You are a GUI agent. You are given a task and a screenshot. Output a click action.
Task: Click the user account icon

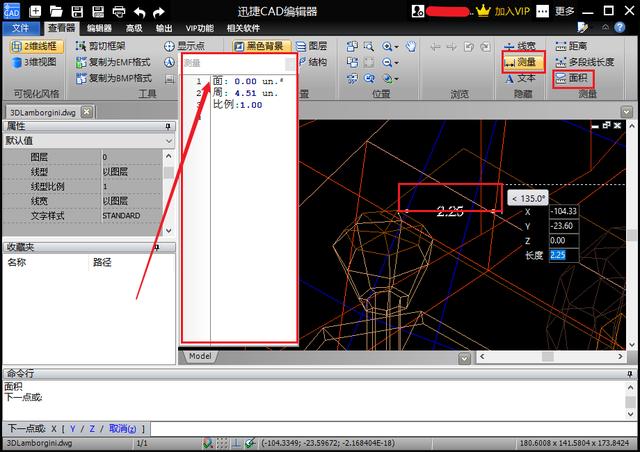(x=418, y=11)
